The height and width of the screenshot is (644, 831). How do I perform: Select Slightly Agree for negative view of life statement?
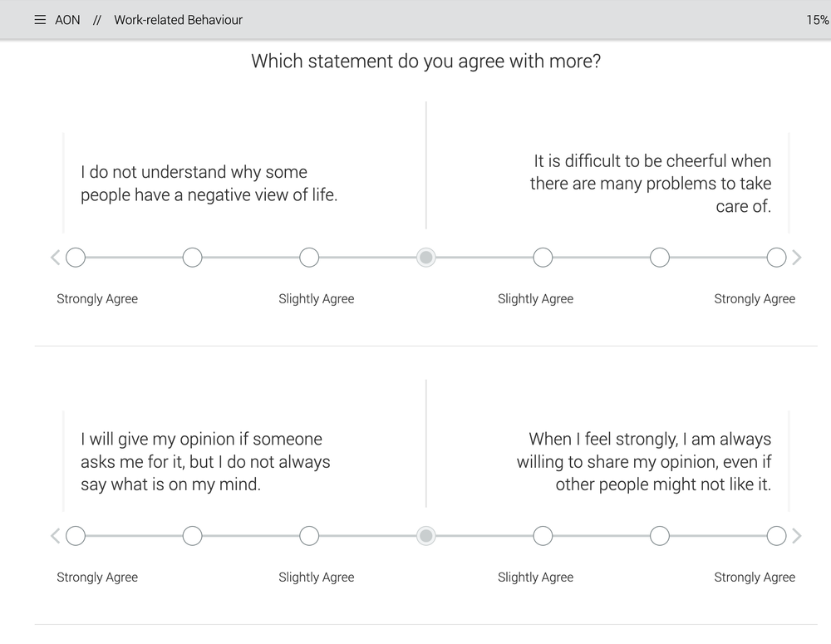pos(309,258)
